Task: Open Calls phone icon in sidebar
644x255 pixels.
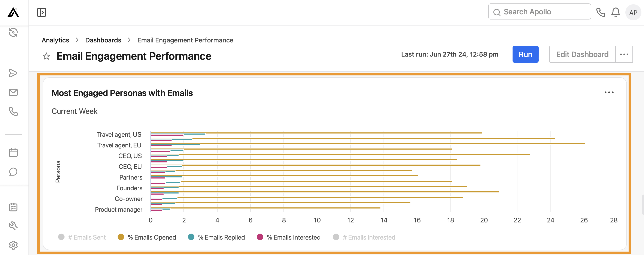Action: (13, 112)
